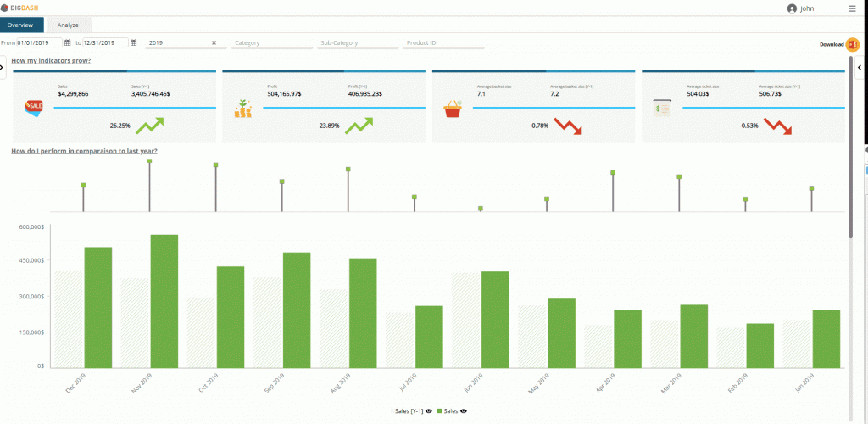This screenshot has width=868, height=424.
Task: Click the Profit coins icon
Action: (242, 109)
